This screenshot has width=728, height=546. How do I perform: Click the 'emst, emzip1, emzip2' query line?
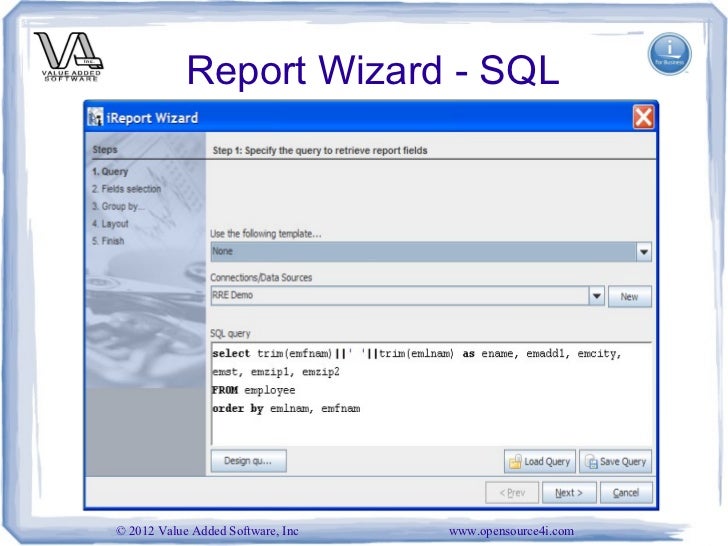click(x=276, y=372)
